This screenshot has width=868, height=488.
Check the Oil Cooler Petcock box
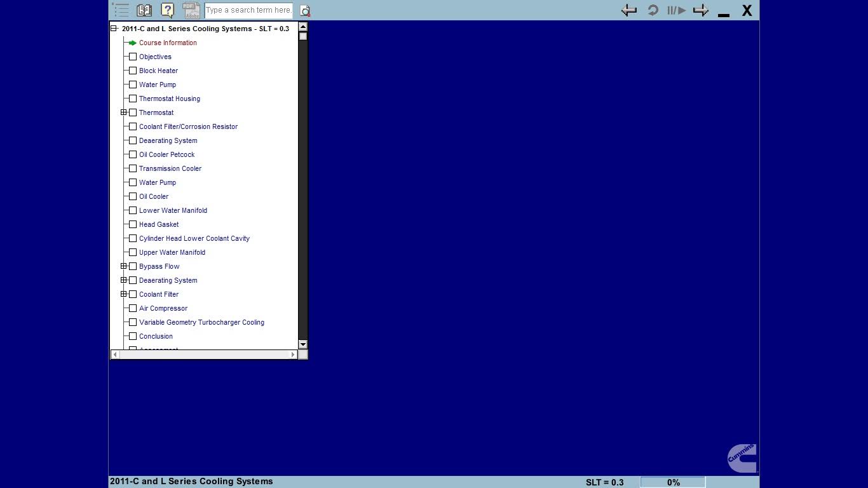[133, 154]
